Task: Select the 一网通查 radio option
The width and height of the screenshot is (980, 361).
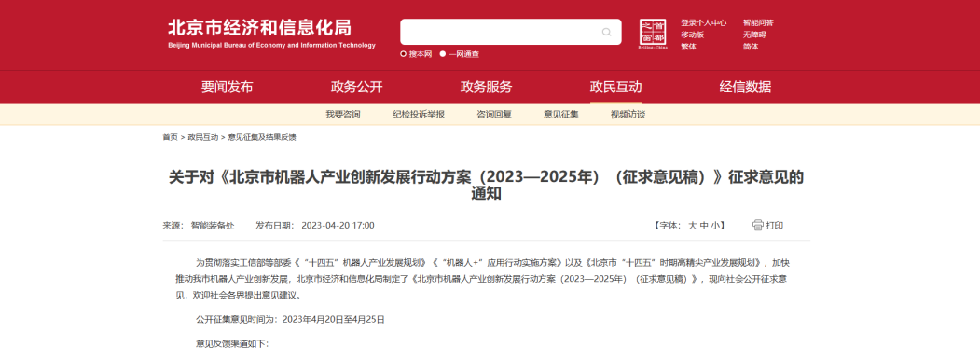Action: (x=443, y=54)
